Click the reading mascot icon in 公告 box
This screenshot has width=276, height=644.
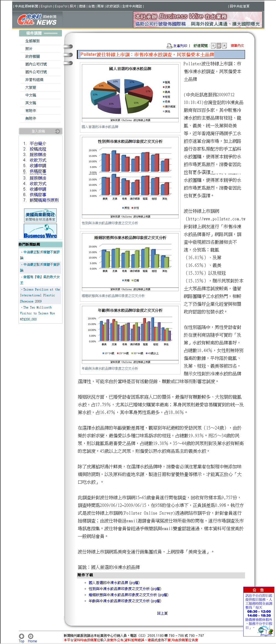pyautogui.click(x=266, y=630)
